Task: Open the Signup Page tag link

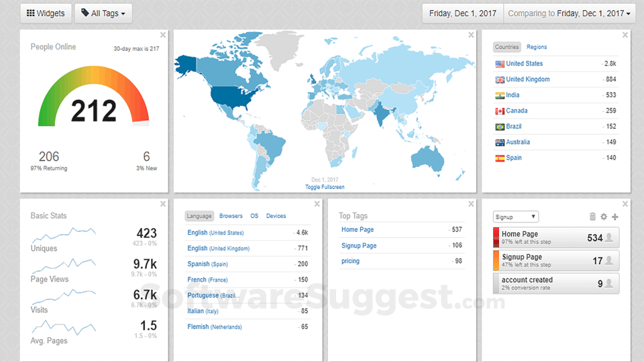Action: pos(359,245)
